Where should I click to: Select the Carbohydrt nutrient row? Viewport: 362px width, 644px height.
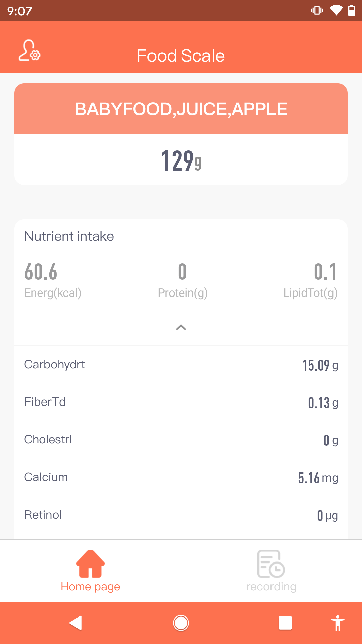coord(181,365)
